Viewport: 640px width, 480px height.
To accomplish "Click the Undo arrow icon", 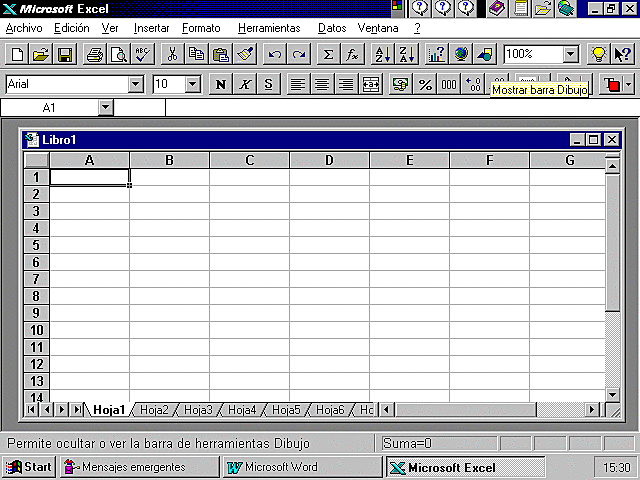I will 275,54.
